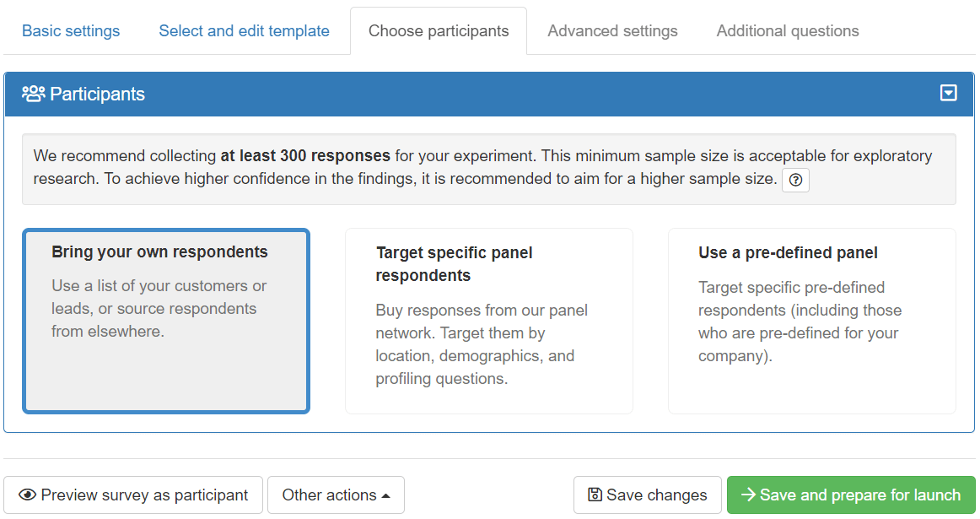Screen dimensions: 980x519
Task: Open the Additional questions tab
Action: pyautogui.click(x=787, y=31)
